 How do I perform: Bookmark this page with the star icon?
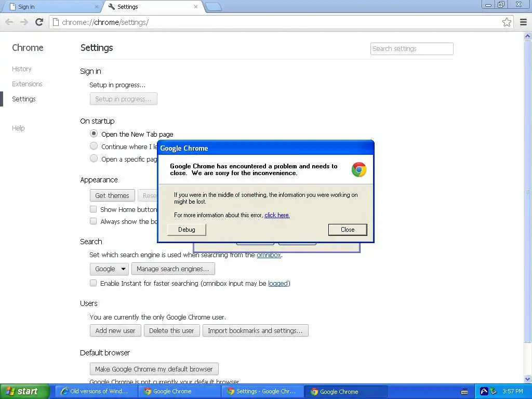tap(507, 22)
